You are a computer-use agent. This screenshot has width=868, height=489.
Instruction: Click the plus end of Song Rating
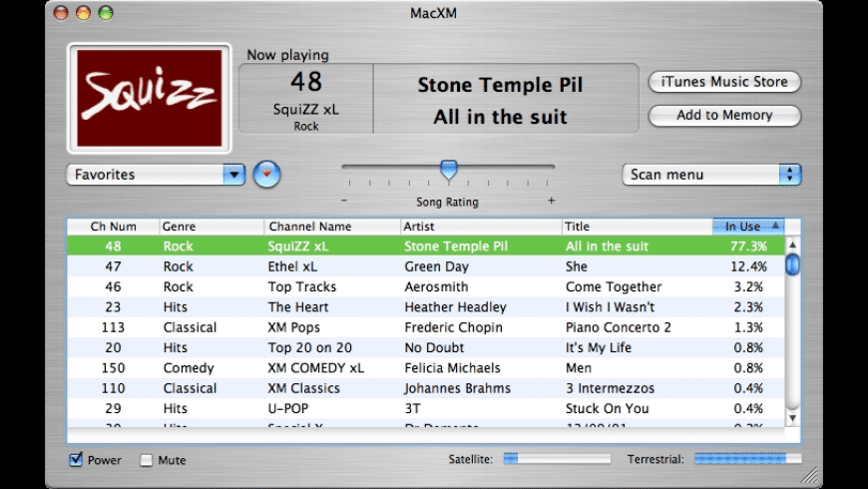551,202
